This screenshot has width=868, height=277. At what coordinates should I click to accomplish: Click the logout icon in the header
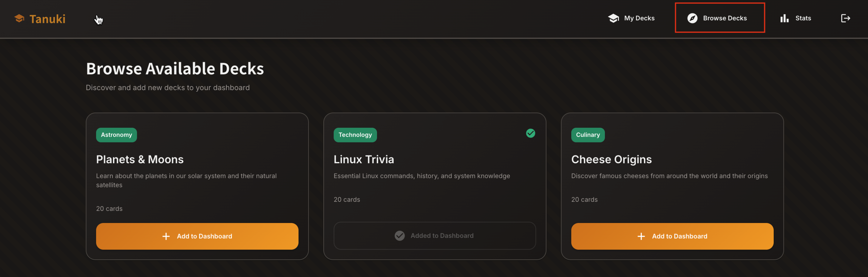(x=845, y=18)
